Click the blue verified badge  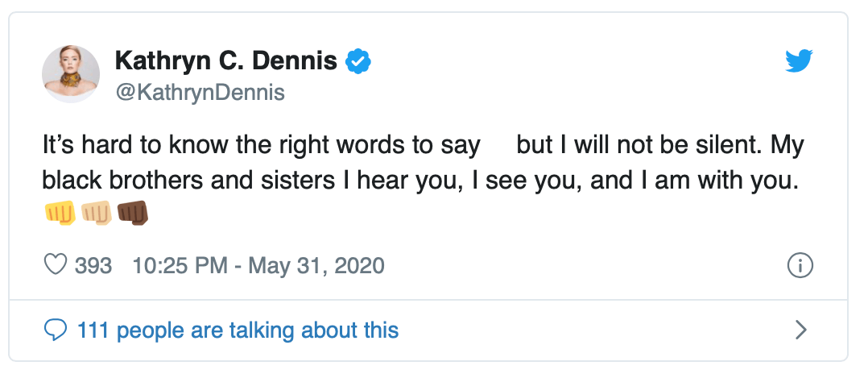(x=357, y=60)
